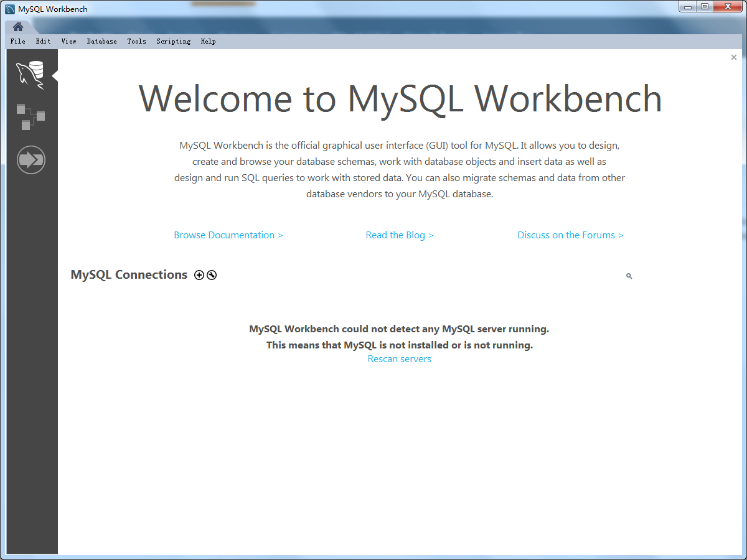Open the File menu
The height and width of the screenshot is (560, 747).
pos(17,41)
